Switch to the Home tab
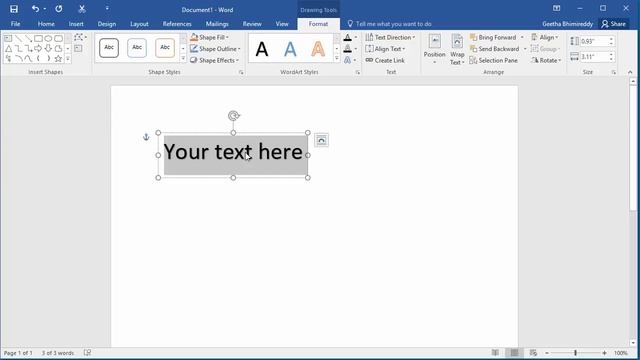This screenshot has width=640, height=360. click(46, 24)
